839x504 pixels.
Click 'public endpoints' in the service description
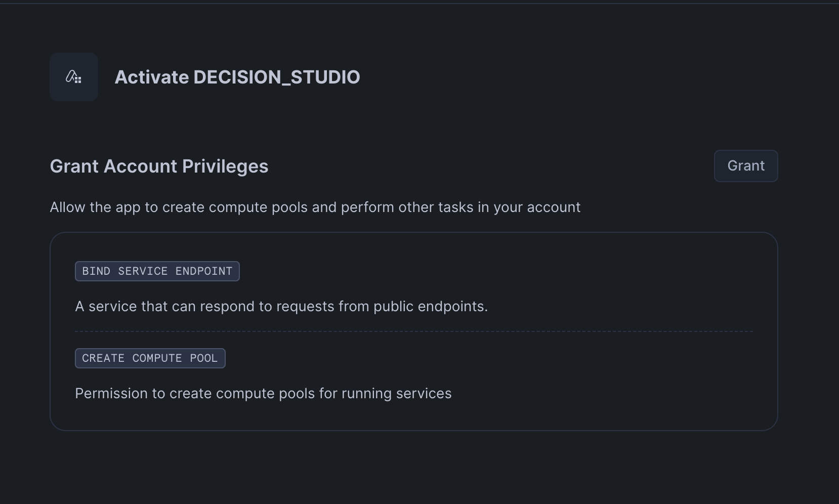430,307
